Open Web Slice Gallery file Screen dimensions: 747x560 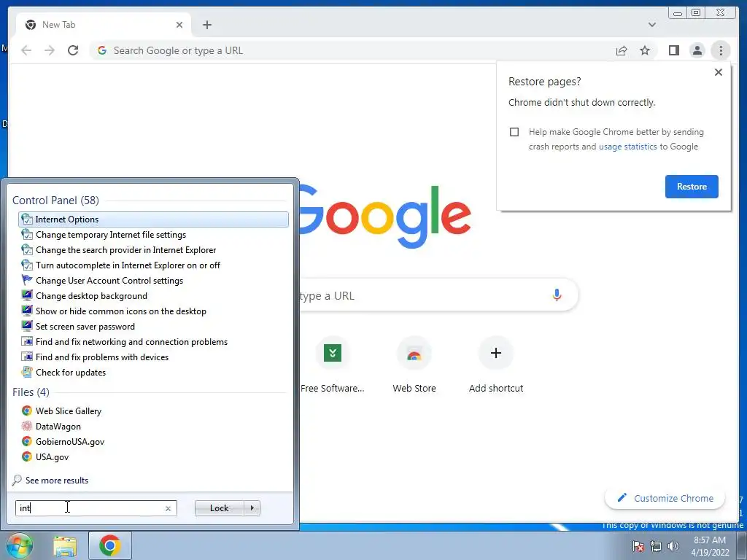pyautogui.click(x=153, y=411)
